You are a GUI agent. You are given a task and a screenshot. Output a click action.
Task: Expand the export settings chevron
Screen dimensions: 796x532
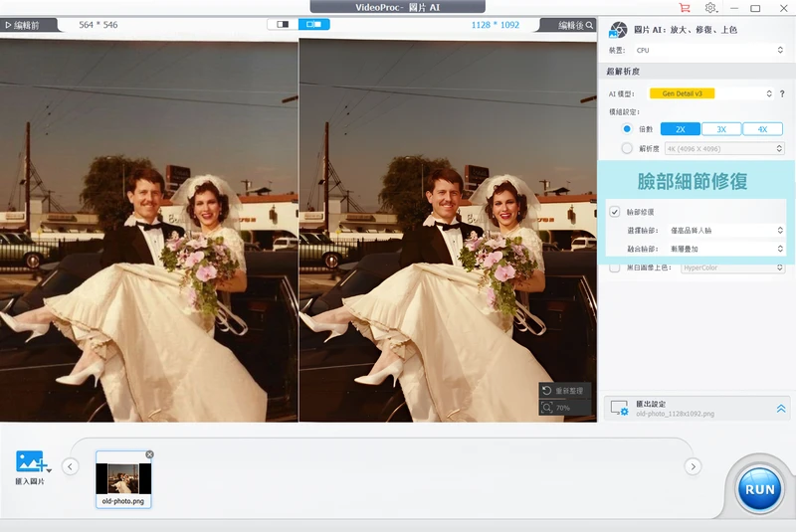[x=781, y=409]
